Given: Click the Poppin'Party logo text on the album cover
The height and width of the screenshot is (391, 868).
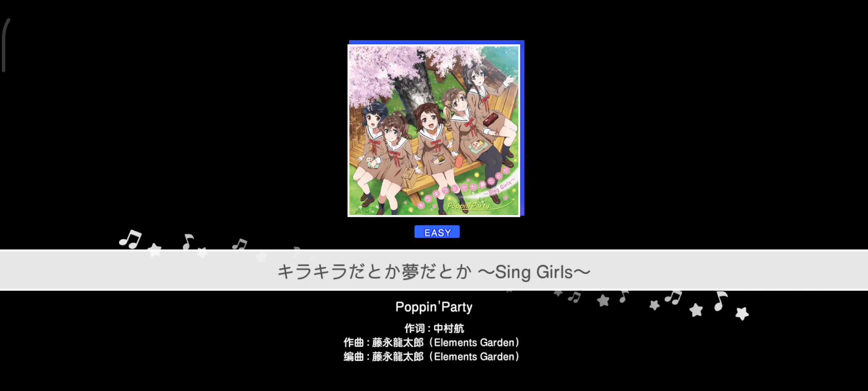Looking at the screenshot, I should (468, 206).
